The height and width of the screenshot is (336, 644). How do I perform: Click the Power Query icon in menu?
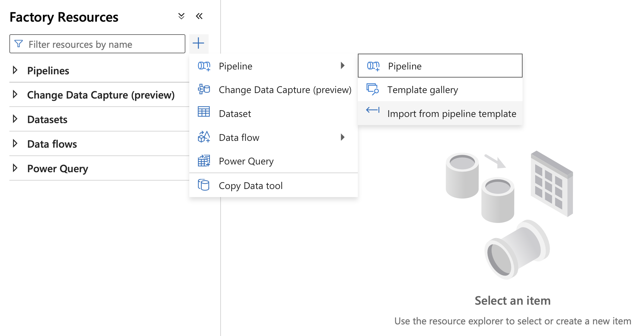(204, 161)
